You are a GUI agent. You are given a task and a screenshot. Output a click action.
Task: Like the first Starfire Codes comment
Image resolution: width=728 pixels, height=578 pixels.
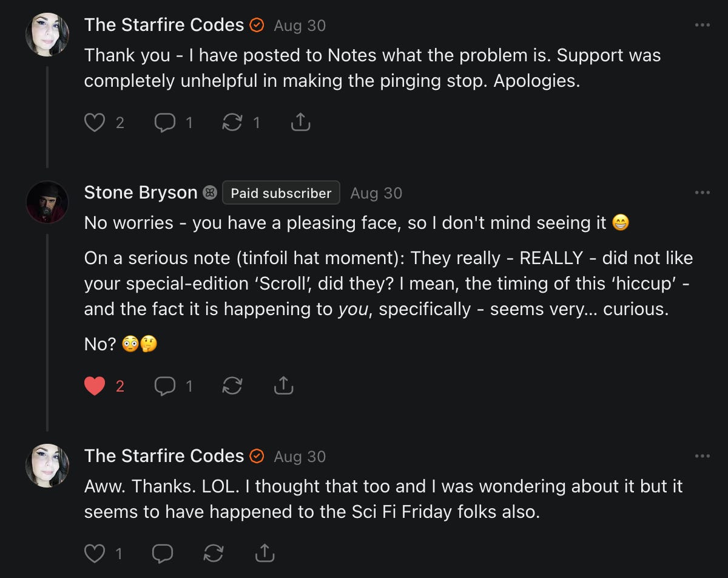(94, 123)
